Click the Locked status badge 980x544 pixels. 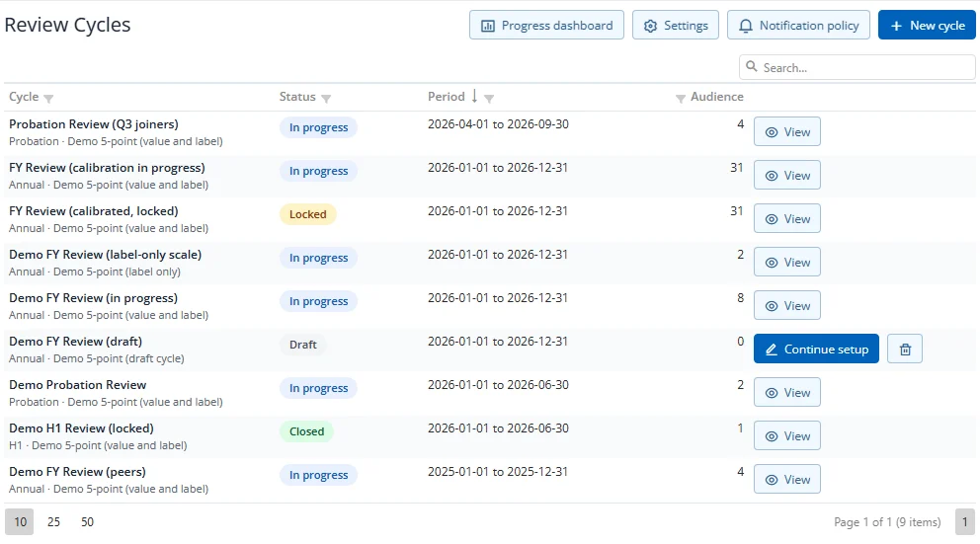[x=307, y=214]
